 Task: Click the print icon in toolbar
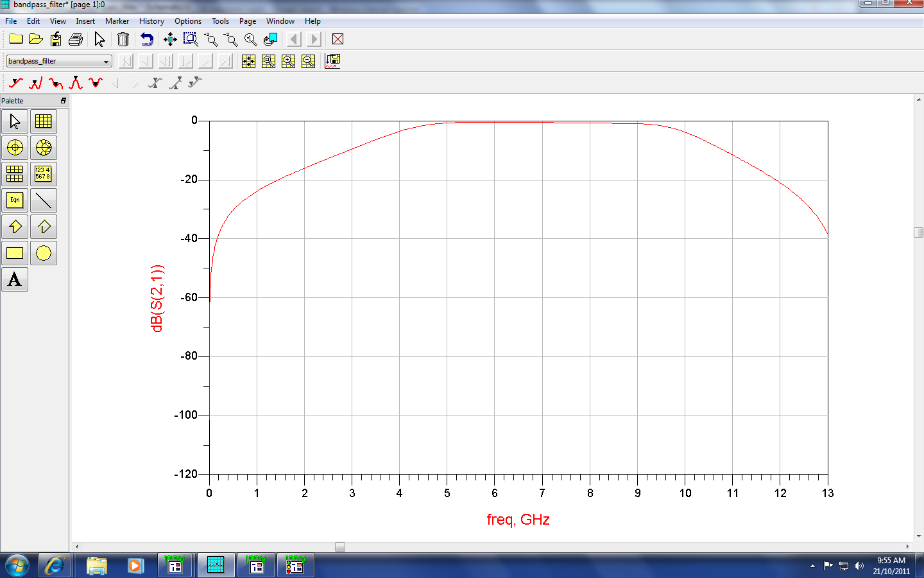coord(76,40)
